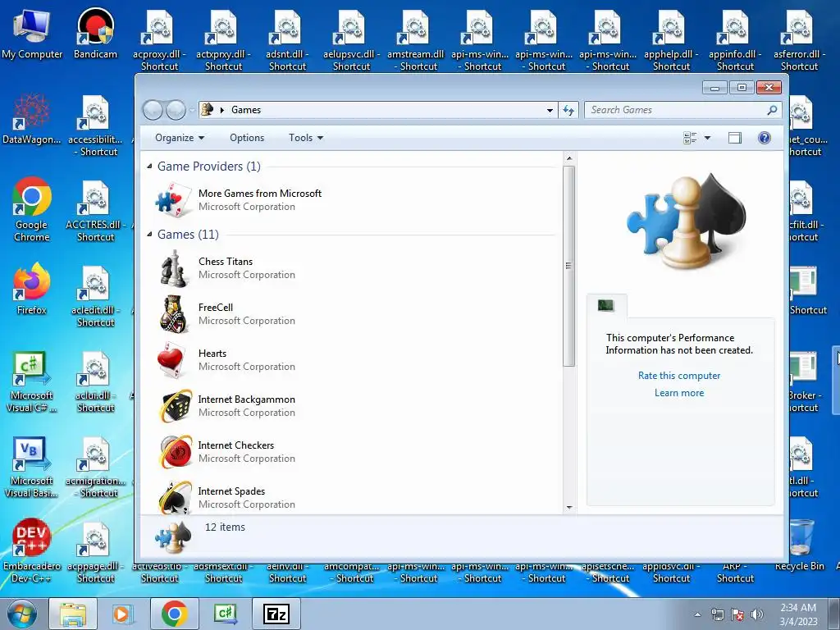This screenshot has width=840, height=630.
Task: Select asferror.dll shortcut on desktop
Action: click(x=799, y=40)
